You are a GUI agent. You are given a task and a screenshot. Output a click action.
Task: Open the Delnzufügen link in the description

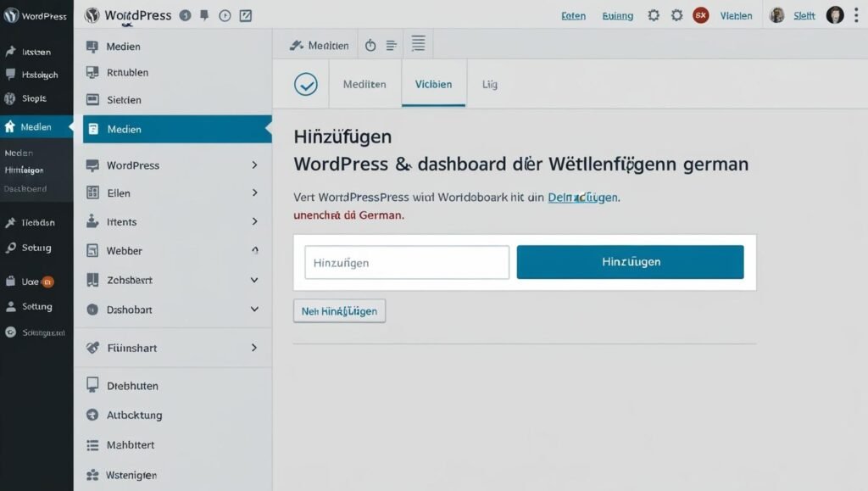583,197
